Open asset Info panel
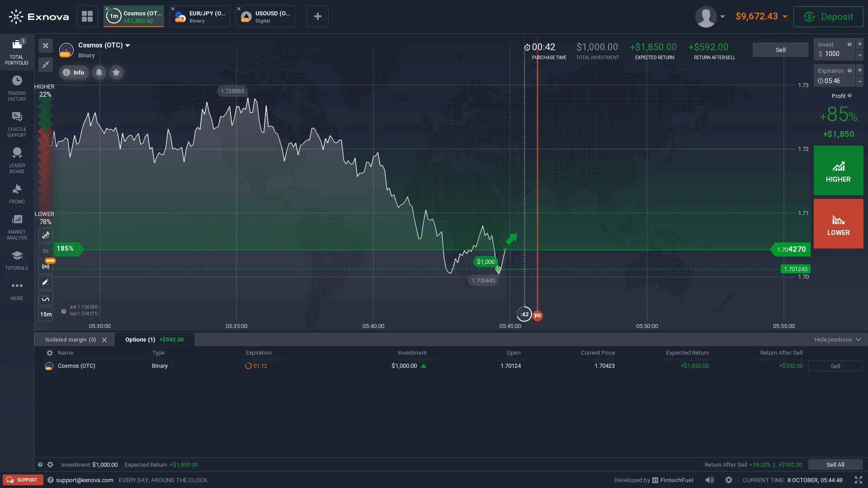868x488 pixels. tap(74, 72)
